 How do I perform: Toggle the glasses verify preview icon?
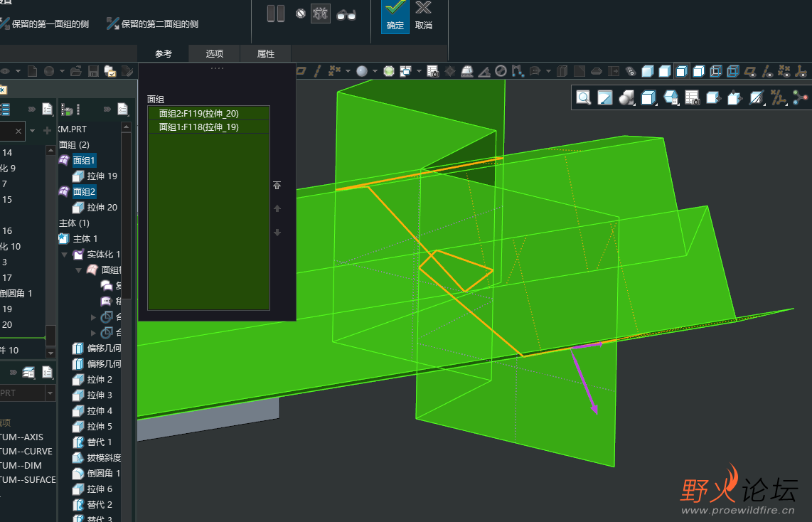tap(346, 14)
